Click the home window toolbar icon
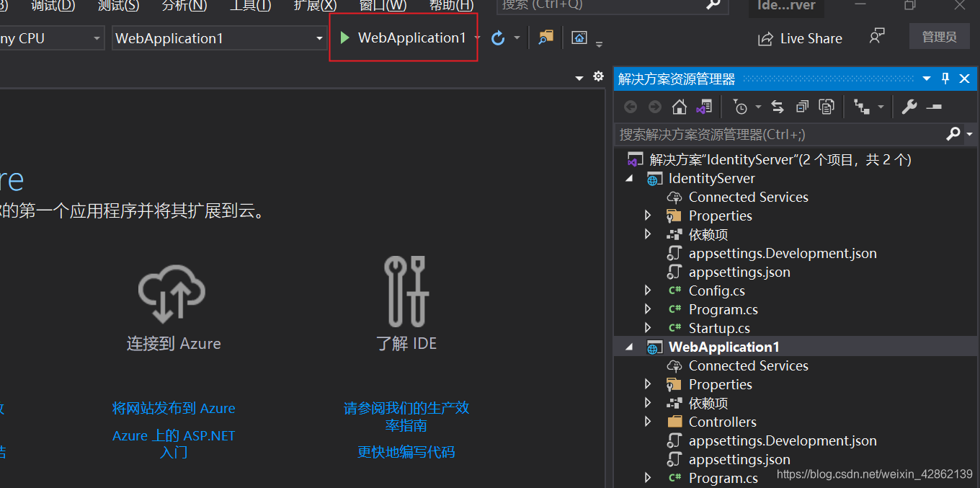The width and height of the screenshot is (980, 488). [x=579, y=37]
